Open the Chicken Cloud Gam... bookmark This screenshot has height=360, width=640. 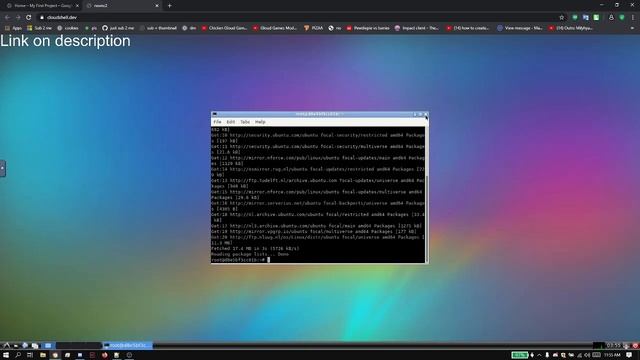point(224,28)
